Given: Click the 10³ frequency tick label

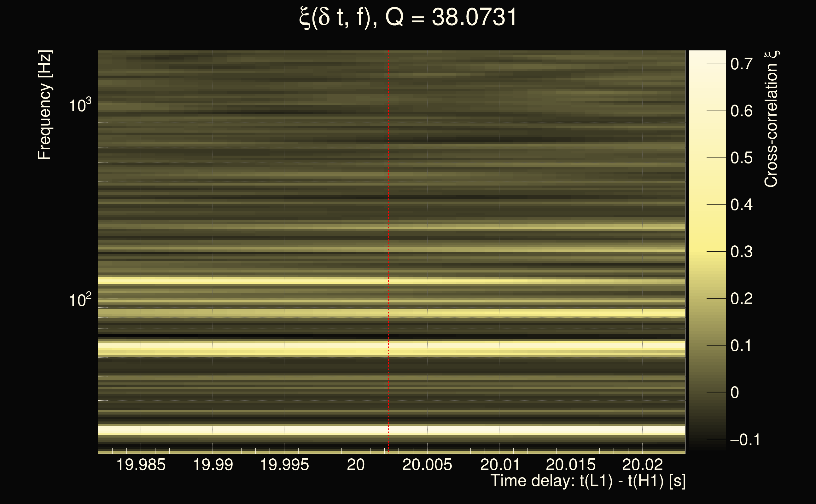Looking at the screenshot, I should pos(79,105).
